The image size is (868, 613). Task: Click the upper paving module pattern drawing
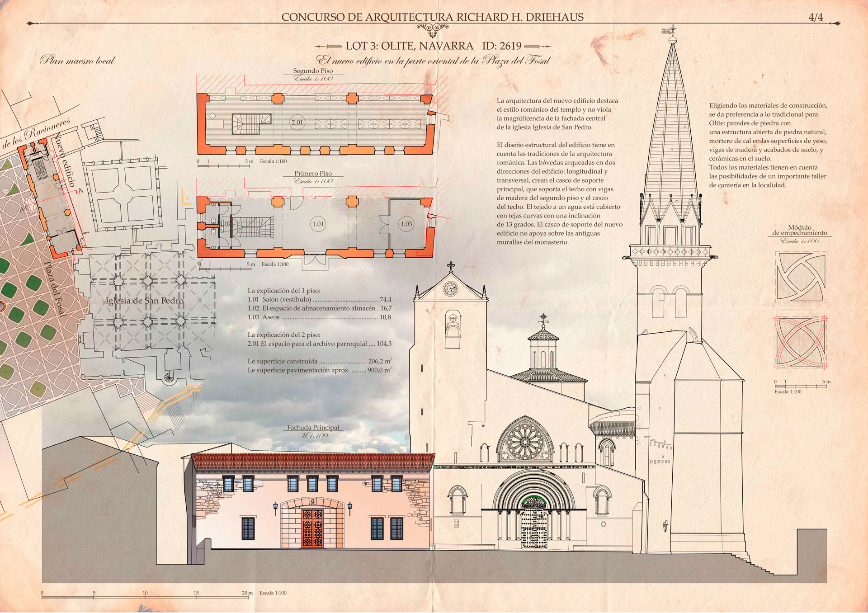(801, 277)
